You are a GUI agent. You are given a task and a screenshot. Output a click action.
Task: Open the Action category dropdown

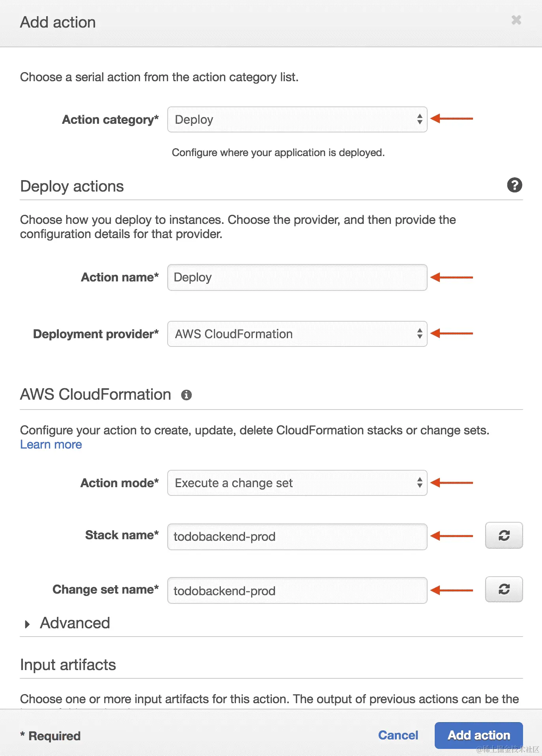[x=297, y=119]
